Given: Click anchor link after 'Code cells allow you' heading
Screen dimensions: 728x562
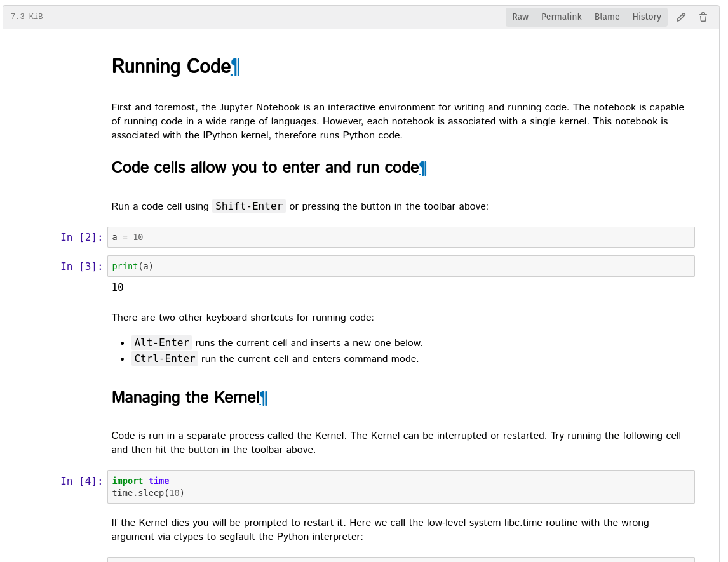Looking at the screenshot, I should tap(423, 168).
